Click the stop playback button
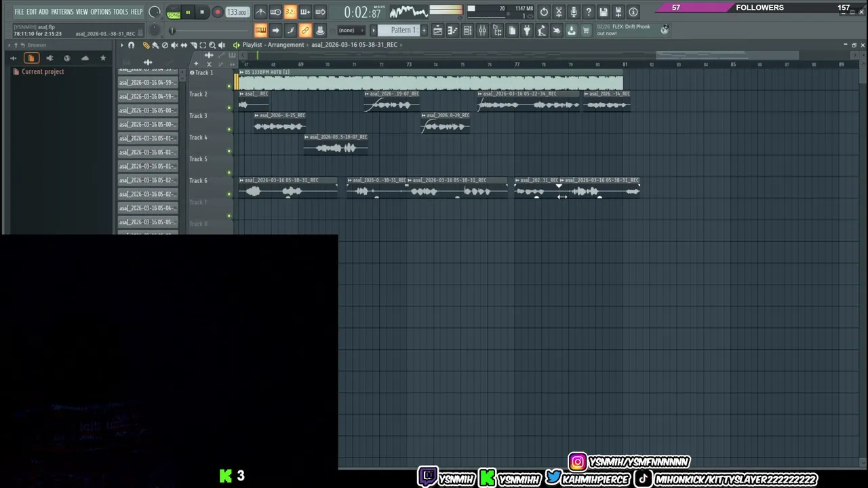Screen dimensions: 868x488 [202, 12]
